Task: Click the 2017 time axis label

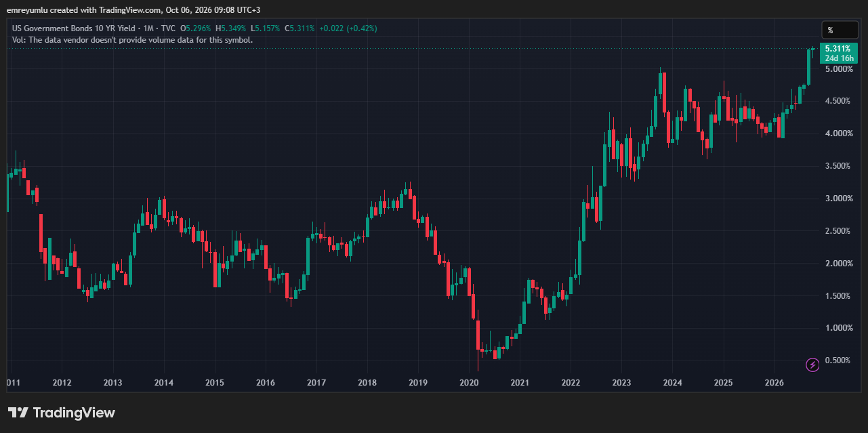Action: click(316, 383)
